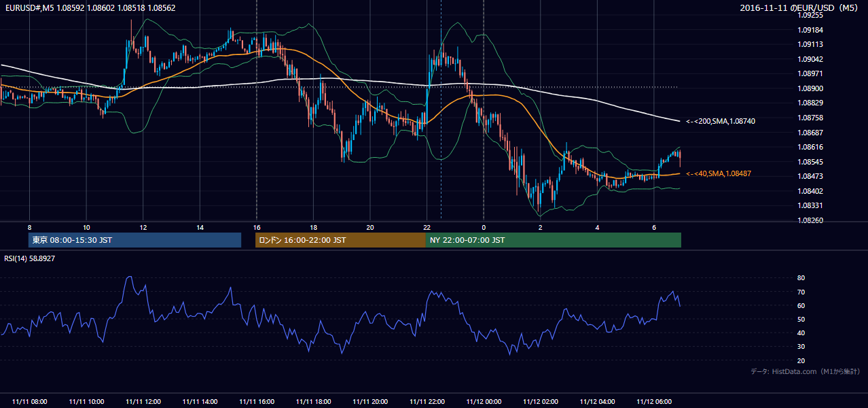Click the RSI 50 level label
868x408 pixels.
point(801,319)
